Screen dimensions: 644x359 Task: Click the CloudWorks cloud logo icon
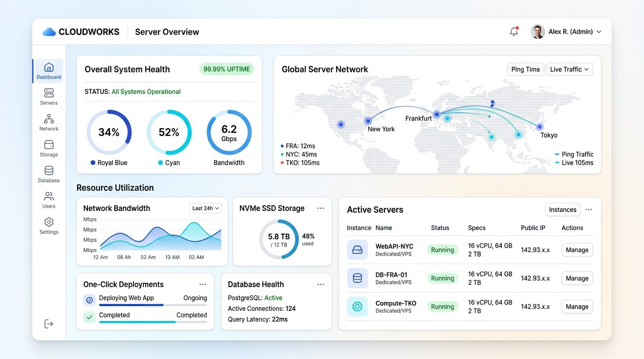pos(49,32)
